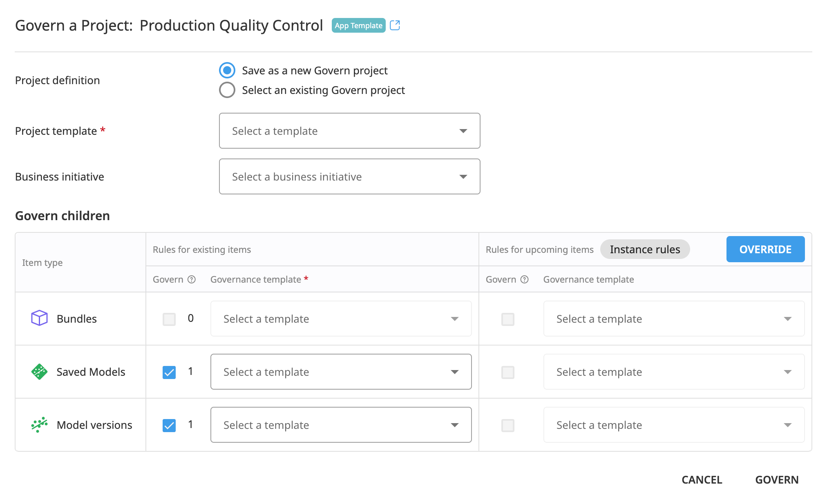Screen dimensions: 827x504
Task: Enable upcoming-items Govern checkbox for Model versions
Action: [x=508, y=425]
